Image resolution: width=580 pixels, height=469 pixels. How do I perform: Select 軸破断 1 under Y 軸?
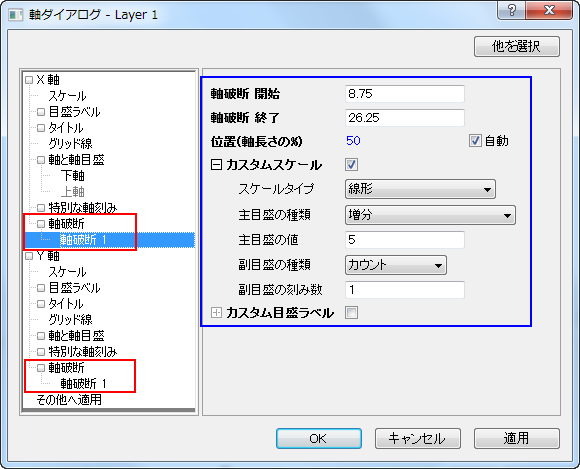coord(83,384)
